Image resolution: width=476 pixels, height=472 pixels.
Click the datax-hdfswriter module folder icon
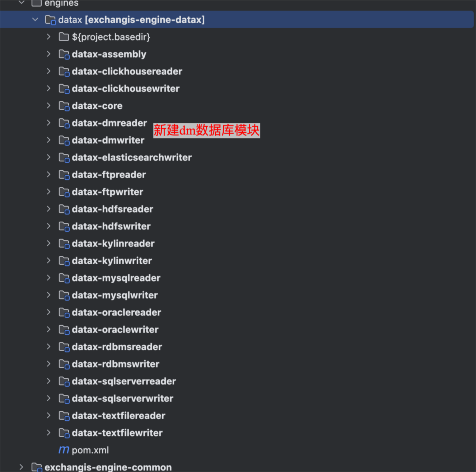[64, 227]
